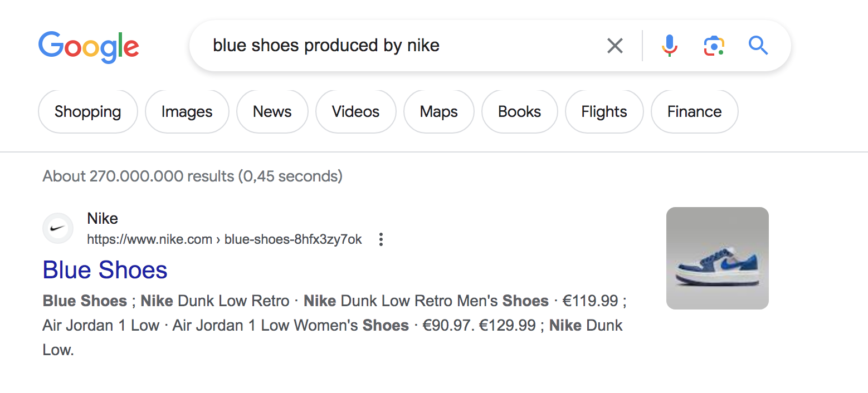Switch to the Shopping results tab
The height and width of the screenshot is (393, 868).
[x=87, y=111]
